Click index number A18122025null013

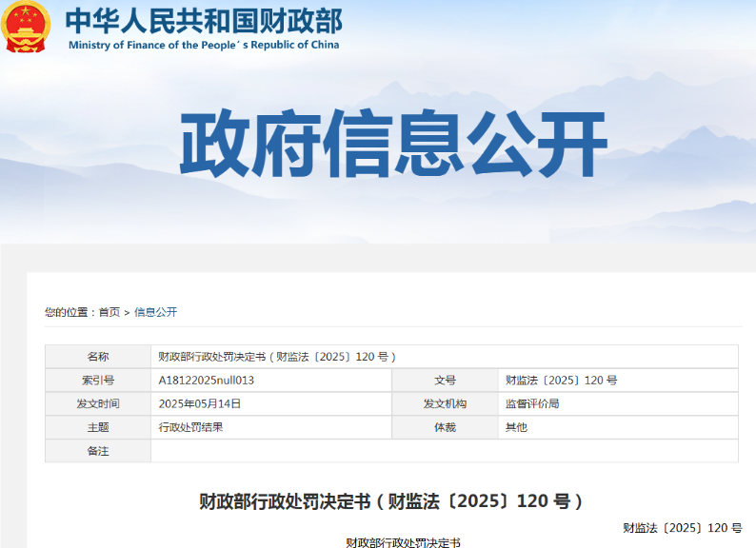(207, 381)
